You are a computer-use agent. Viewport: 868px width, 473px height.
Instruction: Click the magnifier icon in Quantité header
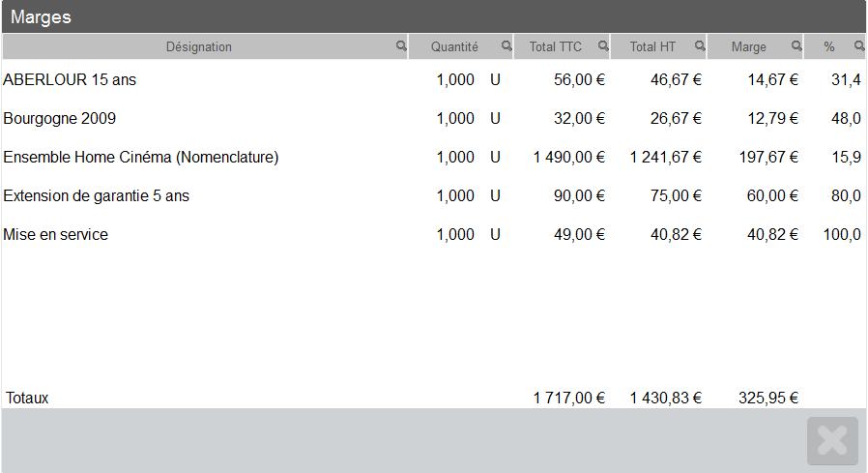pos(506,45)
